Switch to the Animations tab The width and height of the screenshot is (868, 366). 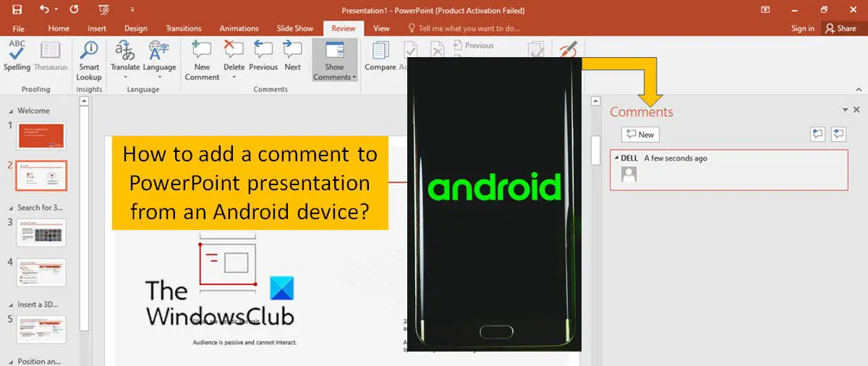tap(239, 28)
